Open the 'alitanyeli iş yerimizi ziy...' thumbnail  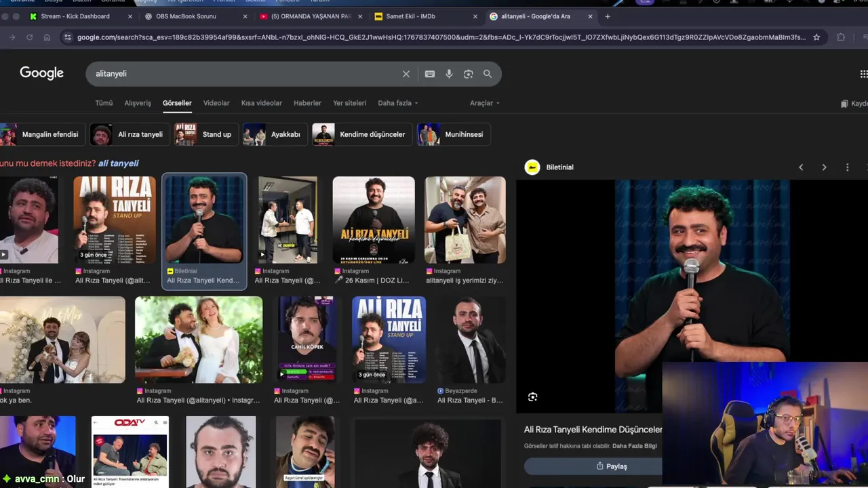(x=465, y=220)
